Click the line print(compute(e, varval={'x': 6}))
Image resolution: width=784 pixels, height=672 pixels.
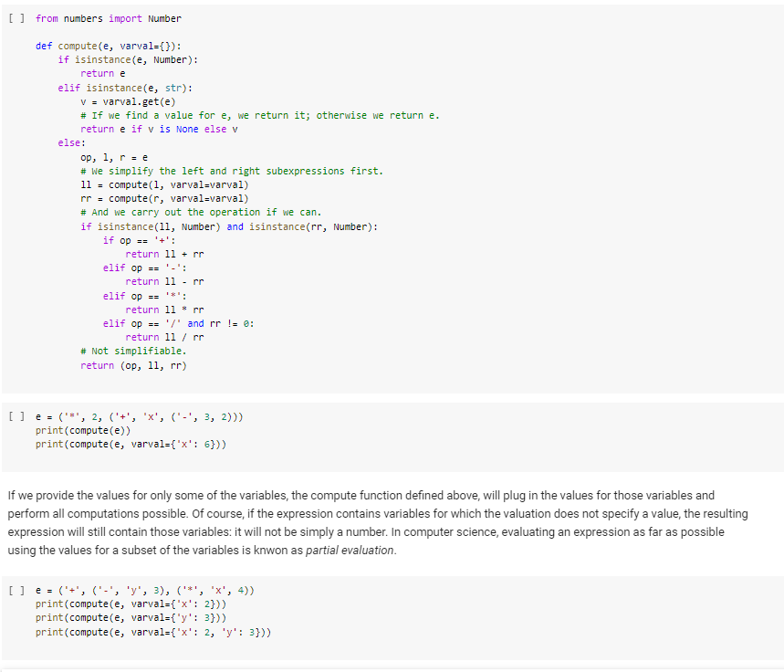pyautogui.click(x=131, y=445)
